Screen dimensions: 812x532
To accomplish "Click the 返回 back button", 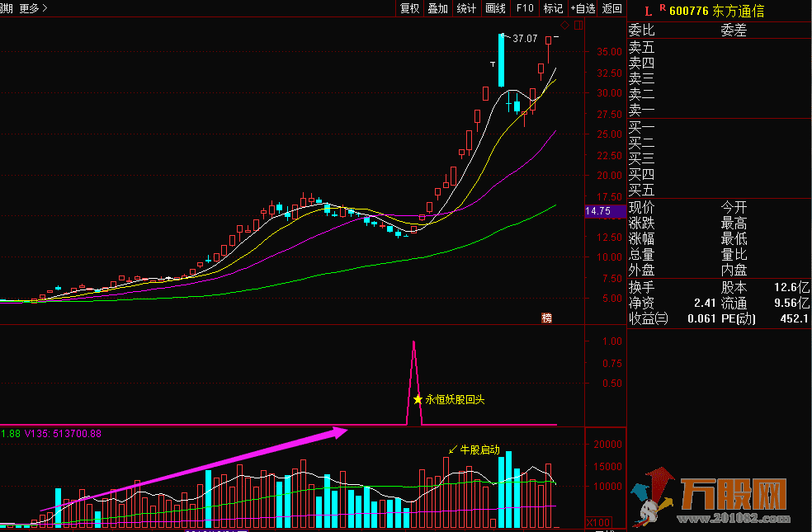I will (x=612, y=8).
